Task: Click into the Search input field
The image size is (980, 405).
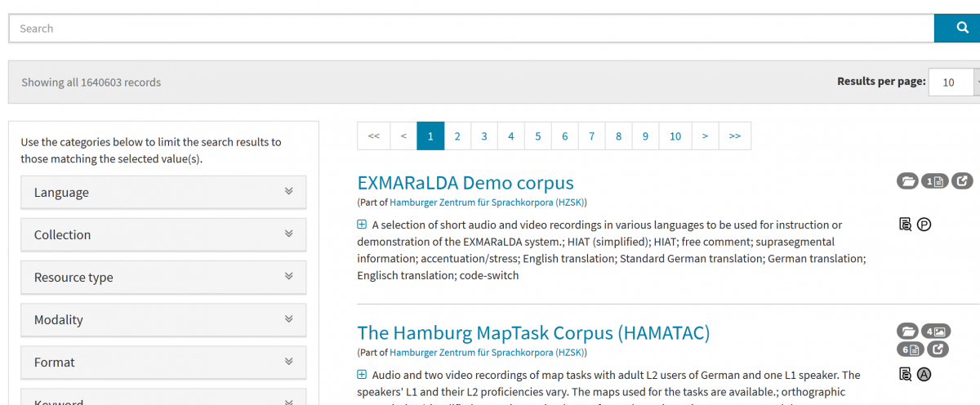Action: click(470, 29)
